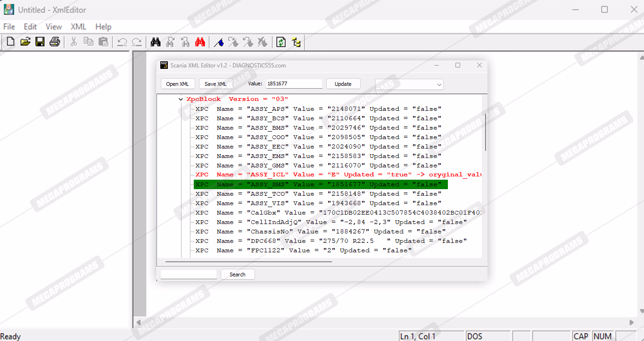
Task: Select the CellIndAdjQ XPC row
Action: click(x=331, y=222)
